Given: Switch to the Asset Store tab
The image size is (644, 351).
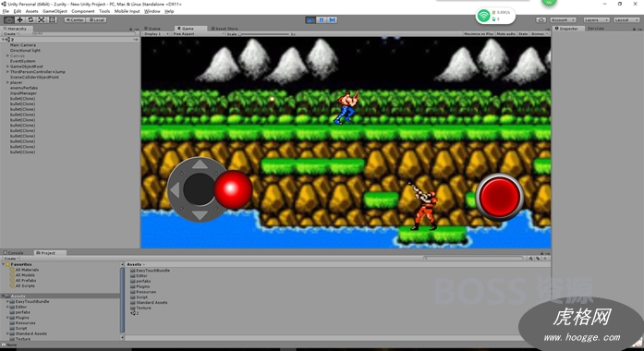Looking at the screenshot, I should [x=225, y=29].
